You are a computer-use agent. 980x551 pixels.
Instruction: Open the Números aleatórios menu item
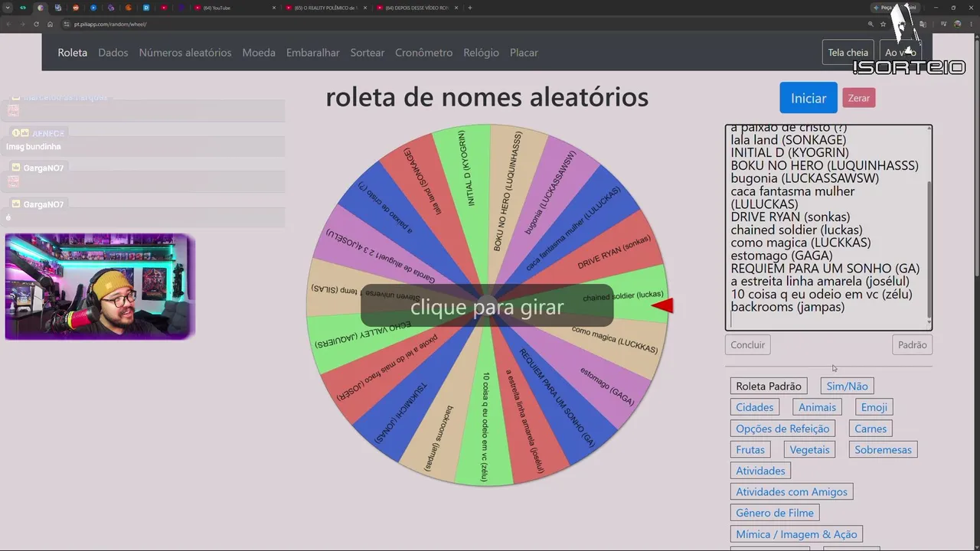pyautogui.click(x=185, y=53)
